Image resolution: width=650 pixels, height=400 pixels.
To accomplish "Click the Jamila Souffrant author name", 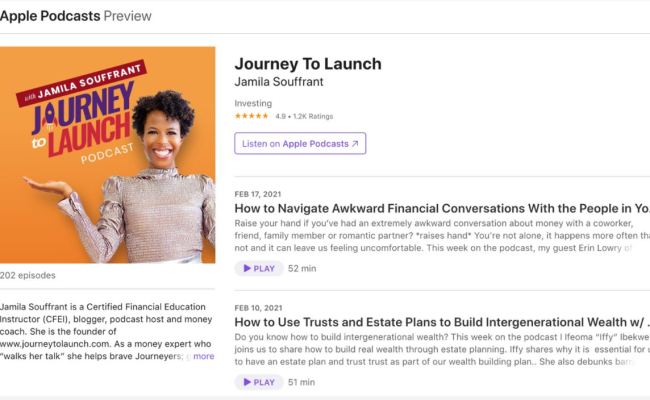I will pyautogui.click(x=279, y=82).
